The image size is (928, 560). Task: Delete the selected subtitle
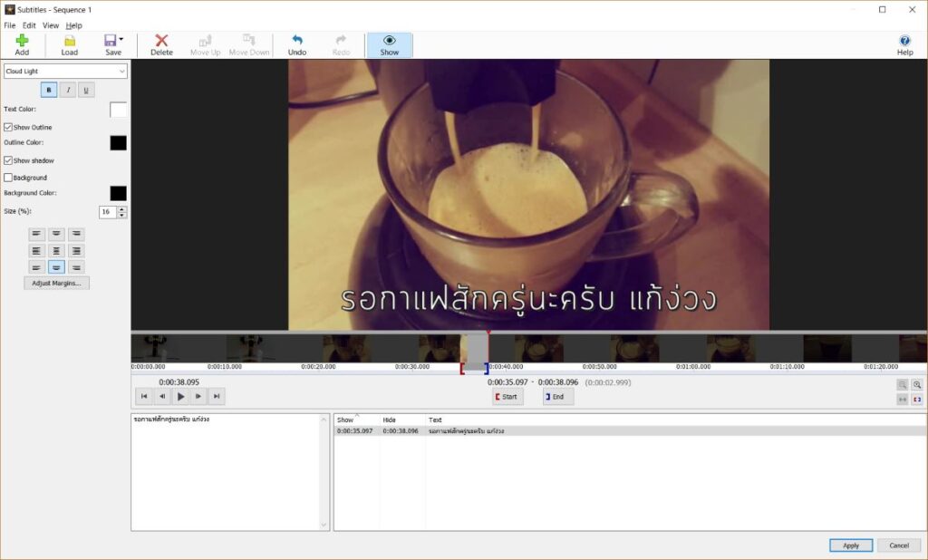pyautogui.click(x=160, y=43)
